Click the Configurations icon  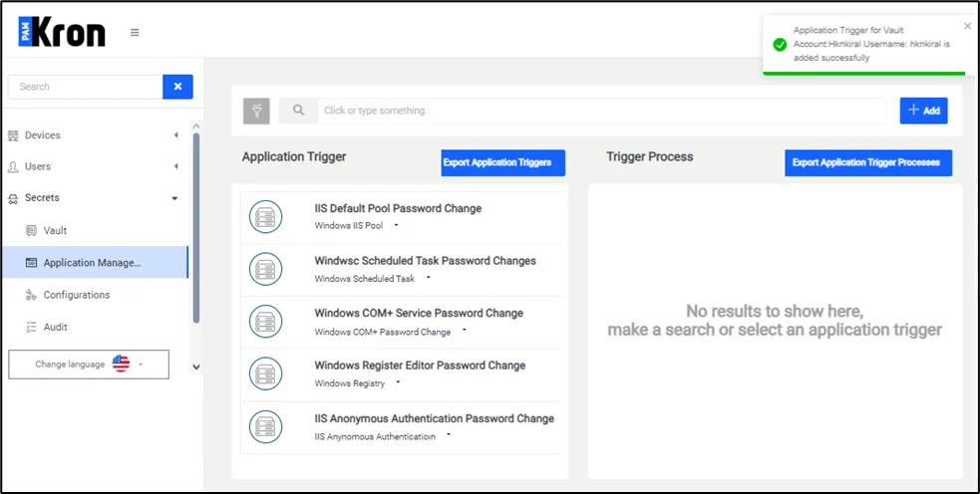[31, 295]
